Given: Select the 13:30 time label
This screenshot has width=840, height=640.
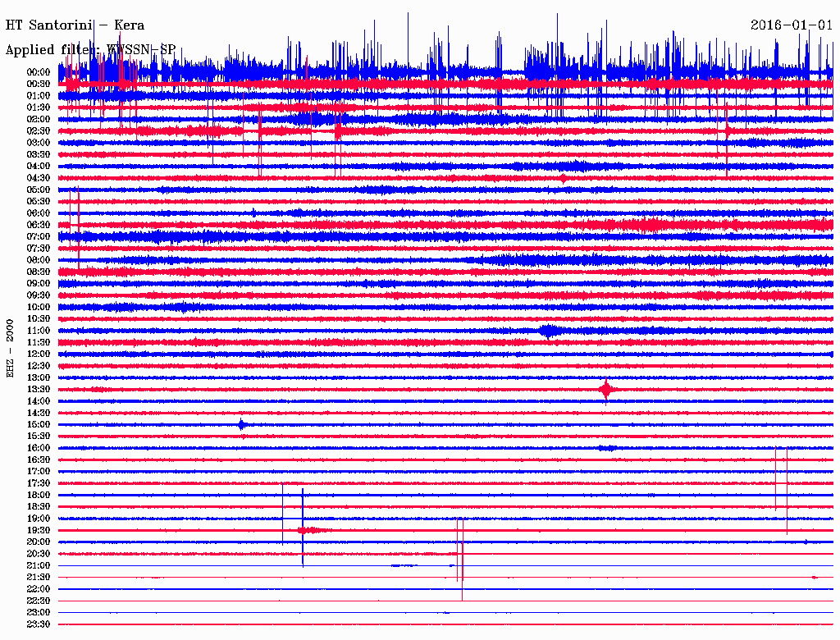Looking at the screenshot, I should click(x=39, y=389).
